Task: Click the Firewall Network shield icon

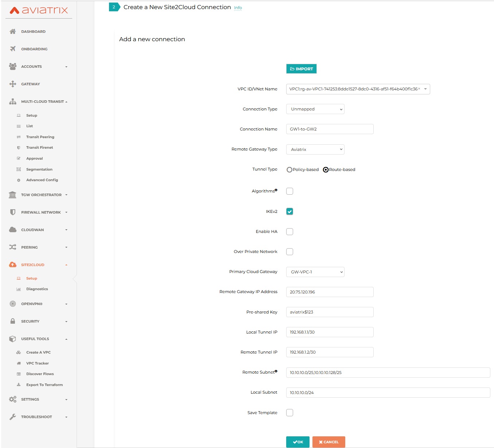Action: click(x=13, y=212)
